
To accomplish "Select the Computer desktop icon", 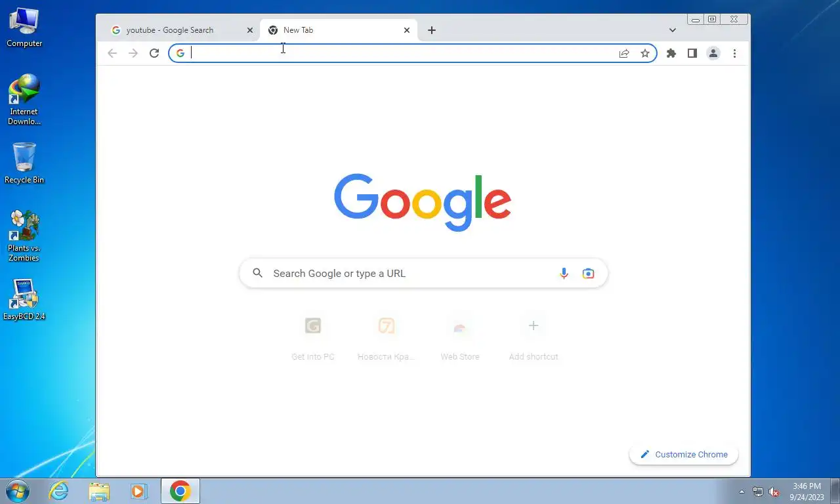I will (24, 28).
